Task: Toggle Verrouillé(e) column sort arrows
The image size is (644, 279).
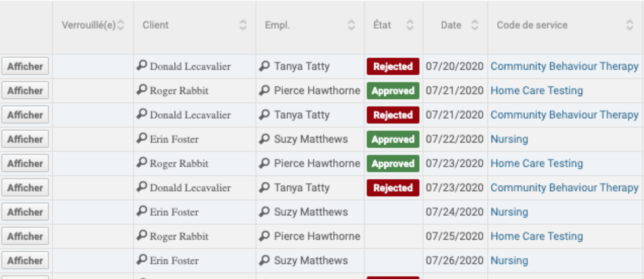Action: 120,25
